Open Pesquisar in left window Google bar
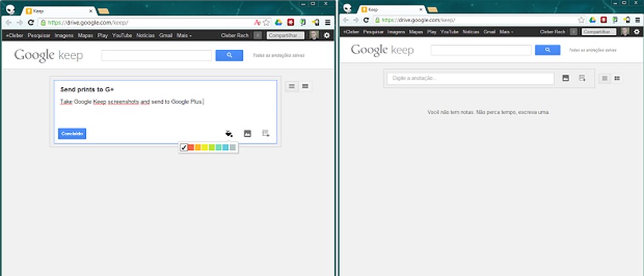The width and height of the screenshot is (644, 276). coord(39,36)
